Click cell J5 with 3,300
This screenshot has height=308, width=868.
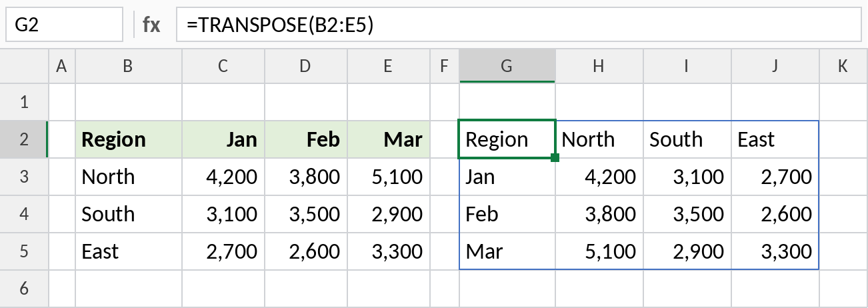[775, 251]
